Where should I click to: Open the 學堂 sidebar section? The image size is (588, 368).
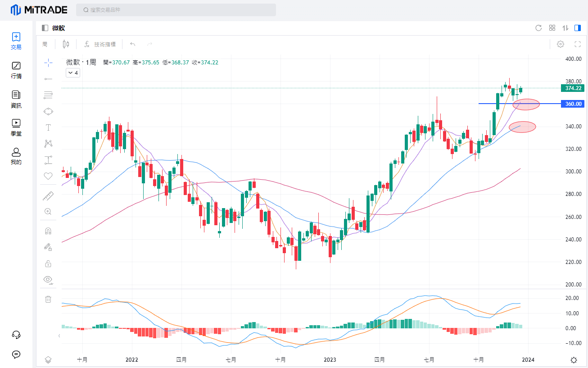(16, 127)
